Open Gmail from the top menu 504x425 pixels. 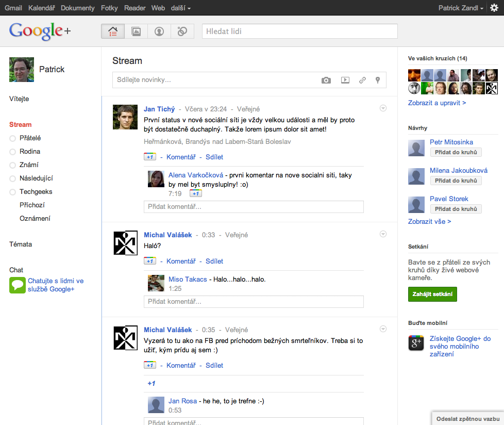[x=13, y=8]
